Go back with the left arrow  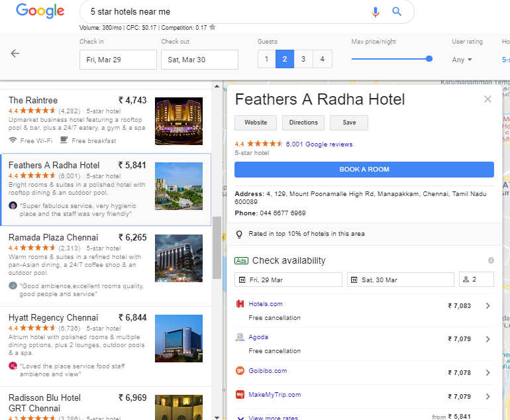[15, 54]
